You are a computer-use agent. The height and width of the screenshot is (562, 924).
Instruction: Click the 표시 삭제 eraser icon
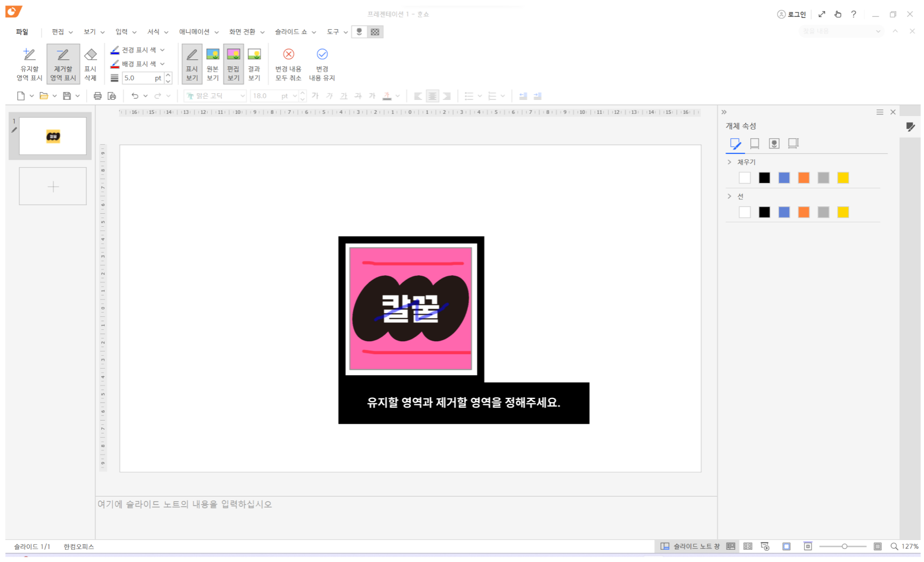click(x=91, y=63)
